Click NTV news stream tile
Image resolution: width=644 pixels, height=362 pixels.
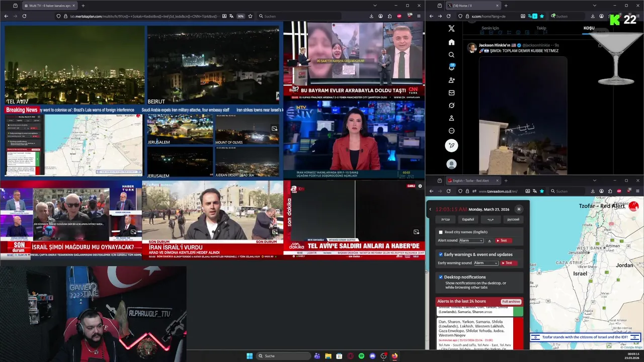point(354,140)
